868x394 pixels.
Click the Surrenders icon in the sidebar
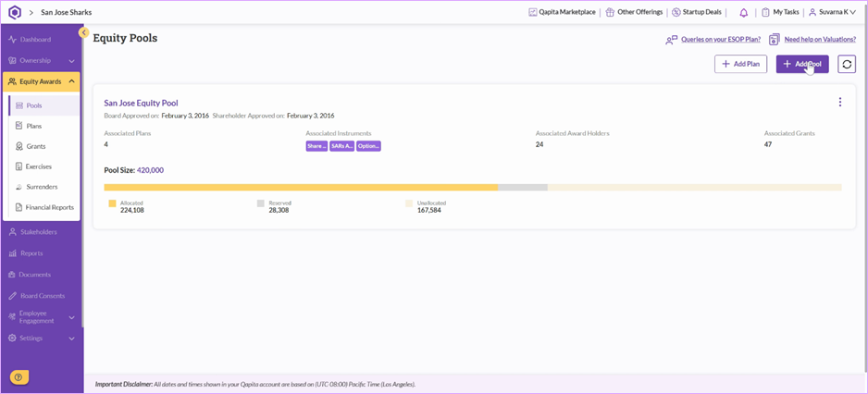click(x=19, y=187)
